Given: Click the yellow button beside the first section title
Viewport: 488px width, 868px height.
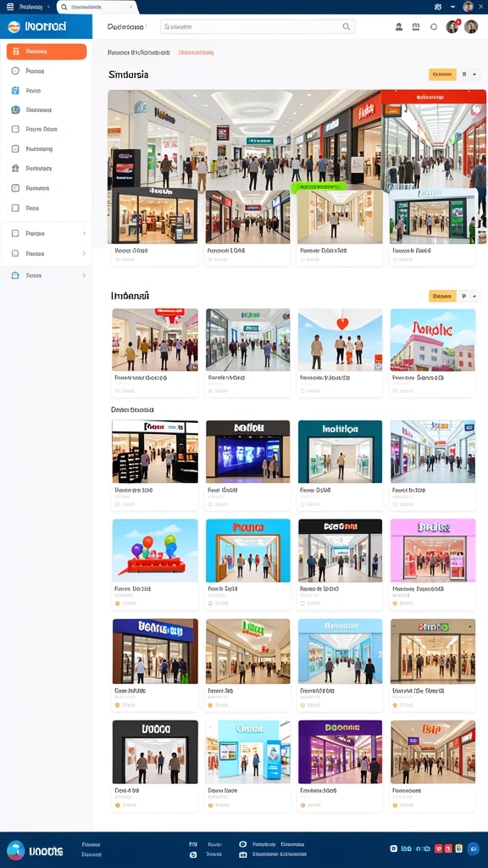Looking at the screenshot, I should point(442,75).
